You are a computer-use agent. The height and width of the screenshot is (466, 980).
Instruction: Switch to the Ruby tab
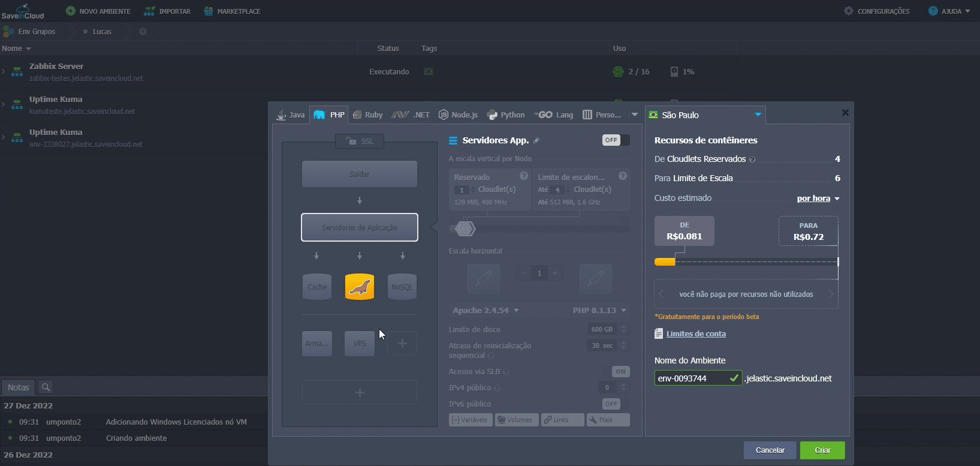[x=368, y=115]
